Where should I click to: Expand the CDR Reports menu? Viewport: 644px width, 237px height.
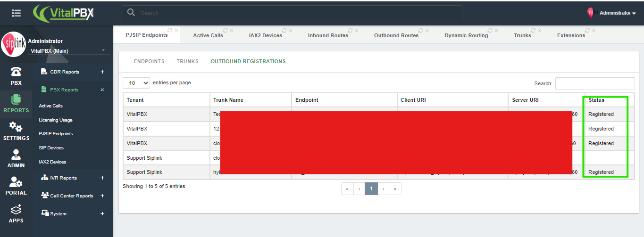coord(102,72)
